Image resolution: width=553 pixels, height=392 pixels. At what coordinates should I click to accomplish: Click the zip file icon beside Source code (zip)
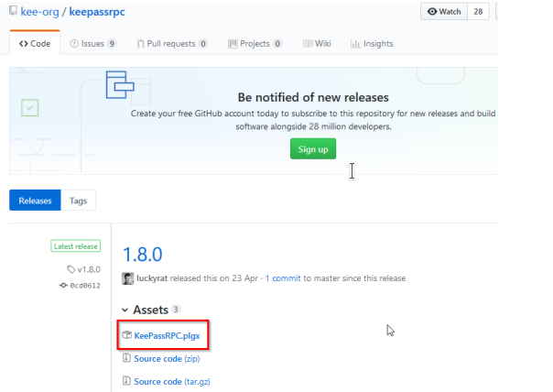coord(127,358)
